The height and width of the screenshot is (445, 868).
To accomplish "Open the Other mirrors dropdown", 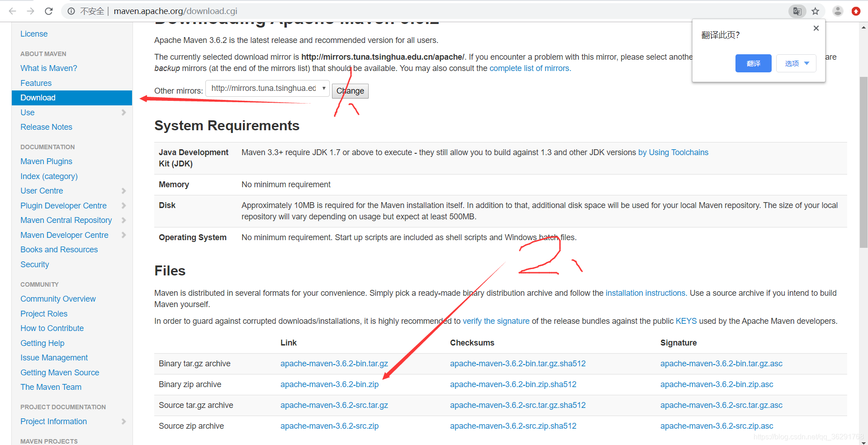I will click(267, 88).
